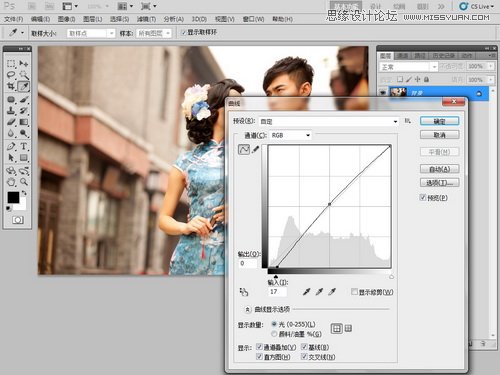
Task: Select the Path Selection arrow tool
Action: (11, 158)
